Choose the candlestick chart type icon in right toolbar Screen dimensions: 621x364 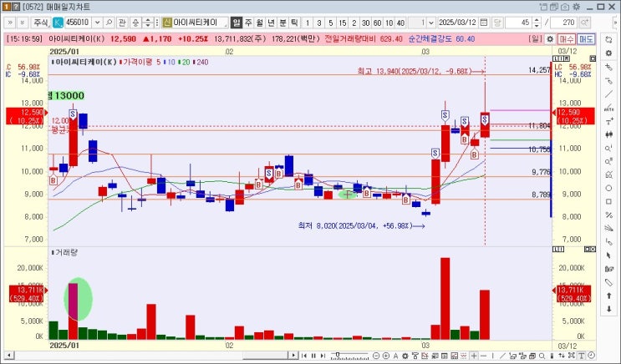click(608, 134)
